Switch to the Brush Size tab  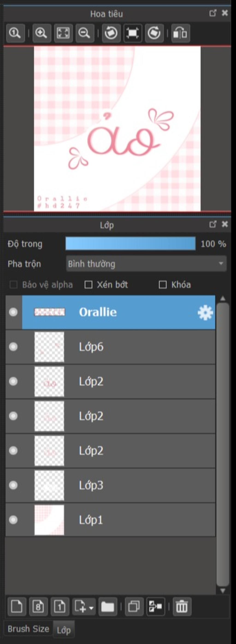pyautogui.click(x=28, y=629)
